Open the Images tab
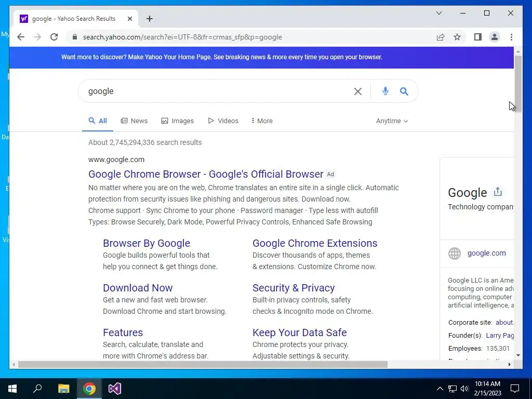This screenshot has height=399, width=532. coord(178,121)
